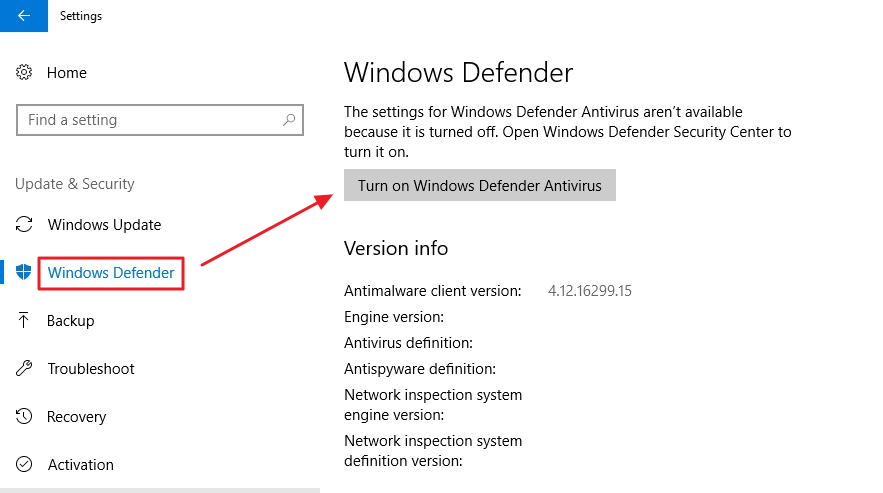Go to the Home settings label
Screen dimensions: 883x493
pos(66,73)
